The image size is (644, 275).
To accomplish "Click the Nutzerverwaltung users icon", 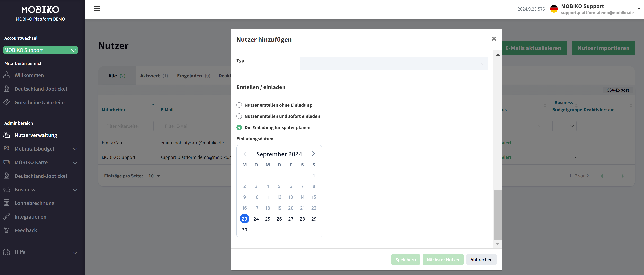I will click(x=6, y=135).
